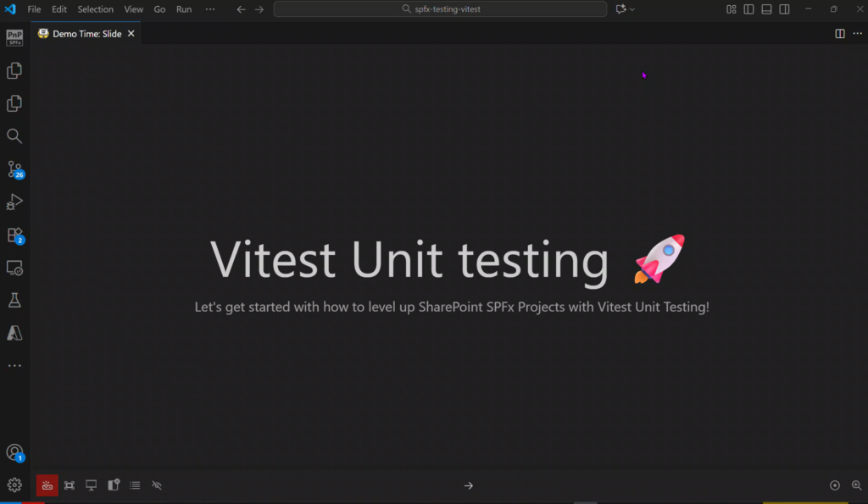Go to the next slide arrow
The width and height of the screenshot is (868, 504).
tap(469, 485)
